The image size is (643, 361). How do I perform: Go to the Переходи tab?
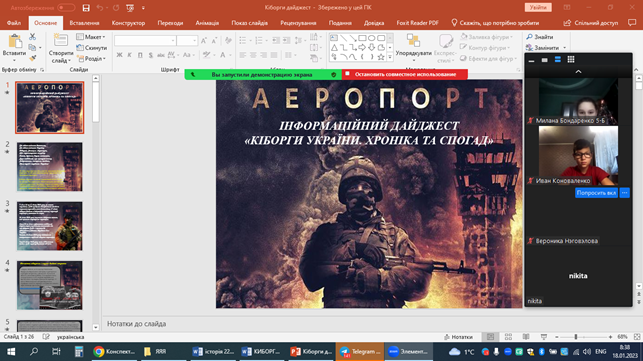pyautogui.click(x=170, y=23)
